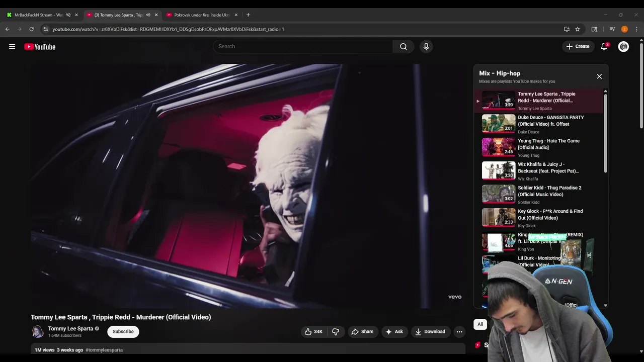Play Soldier Kidd Thug Paradise 2

(539, 194)
